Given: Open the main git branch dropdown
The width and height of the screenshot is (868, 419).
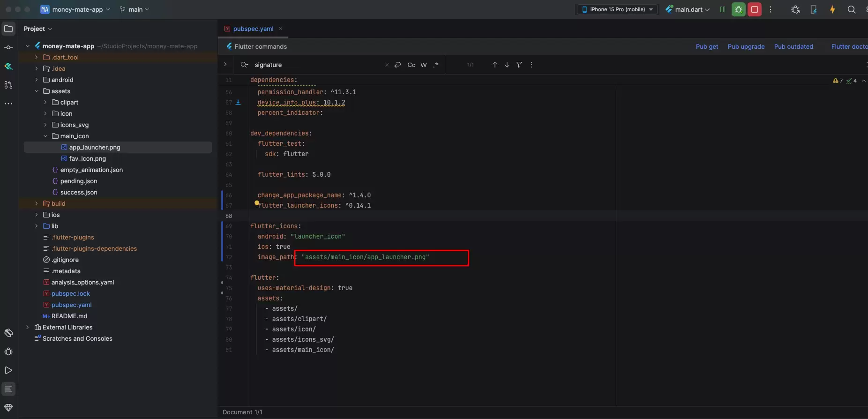Looking at the screenshot, I should pyautogui.click(x=135, y=9).
